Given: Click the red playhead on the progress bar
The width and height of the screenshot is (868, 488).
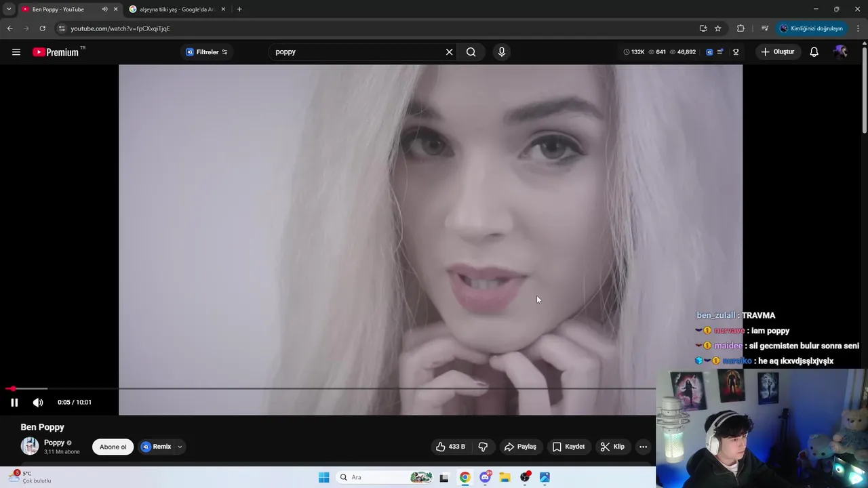Looking at the screenshot, I should click(13, 388).
